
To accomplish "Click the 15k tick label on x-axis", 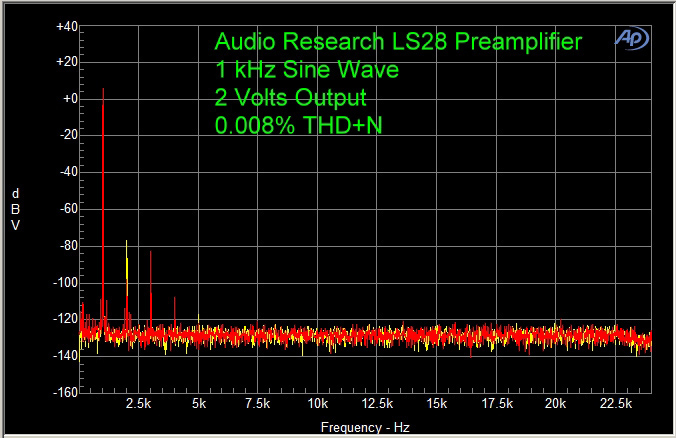I will click(x=437, y=404).
